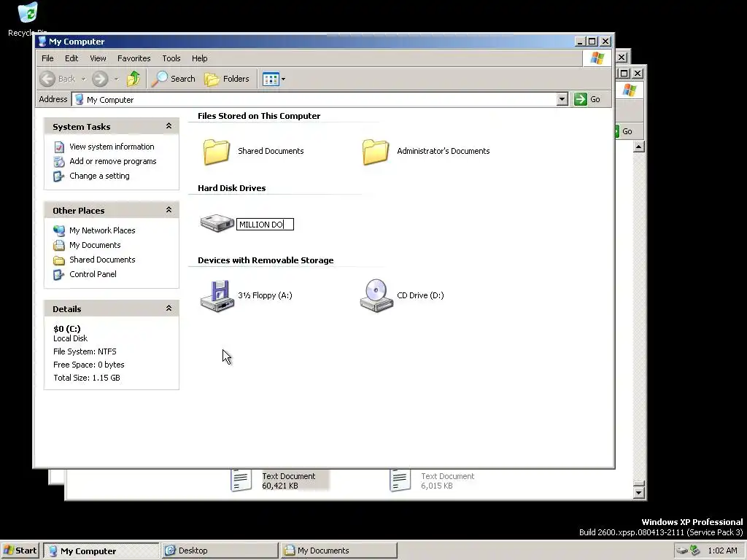Image resolution: width=747 pixels, height=560 pixels.
Task: Open the File menu
Action: pyautogui.click(x=47, y=58)
